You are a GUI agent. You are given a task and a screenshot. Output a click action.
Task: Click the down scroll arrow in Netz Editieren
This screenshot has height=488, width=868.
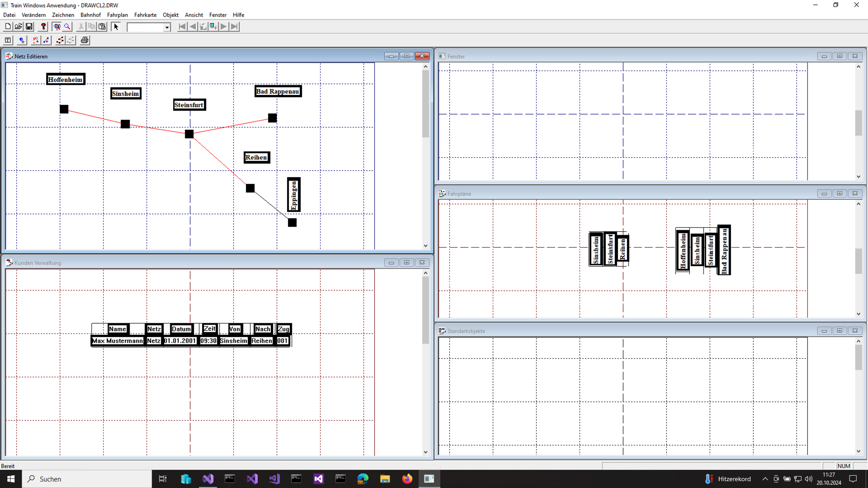[x=425, y=246]
